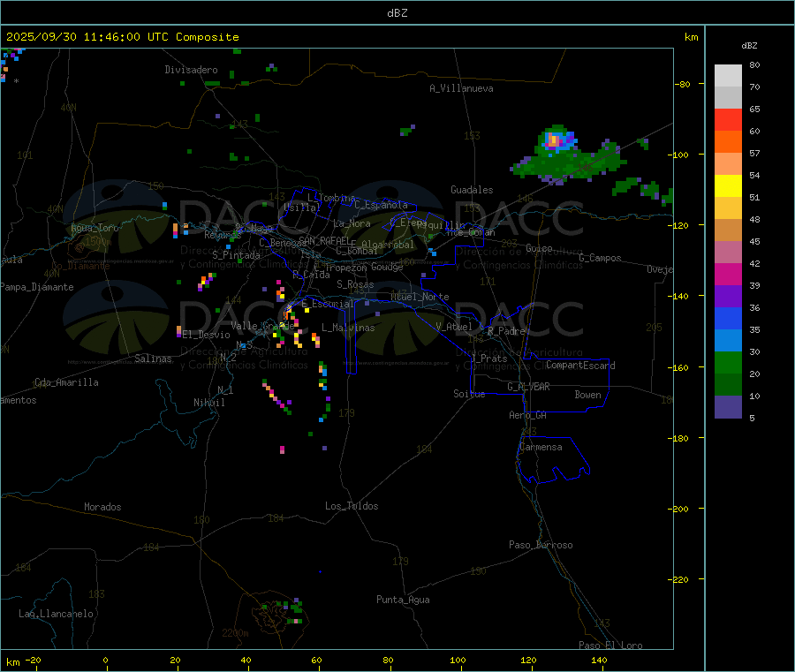Click the slate 5-10 dBZ legend swatch
This screenshot has height=672, width=795.
coord(728,407)
